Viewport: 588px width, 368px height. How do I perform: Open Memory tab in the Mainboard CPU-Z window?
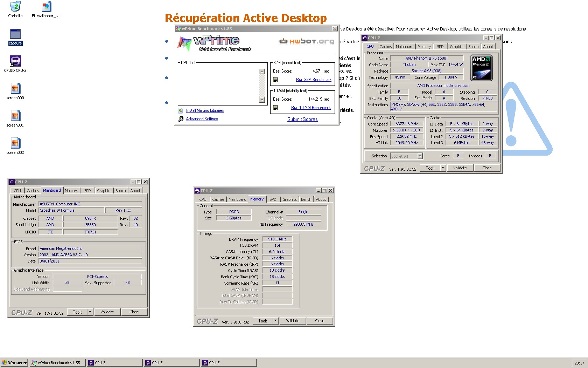[x=71, y=191]
